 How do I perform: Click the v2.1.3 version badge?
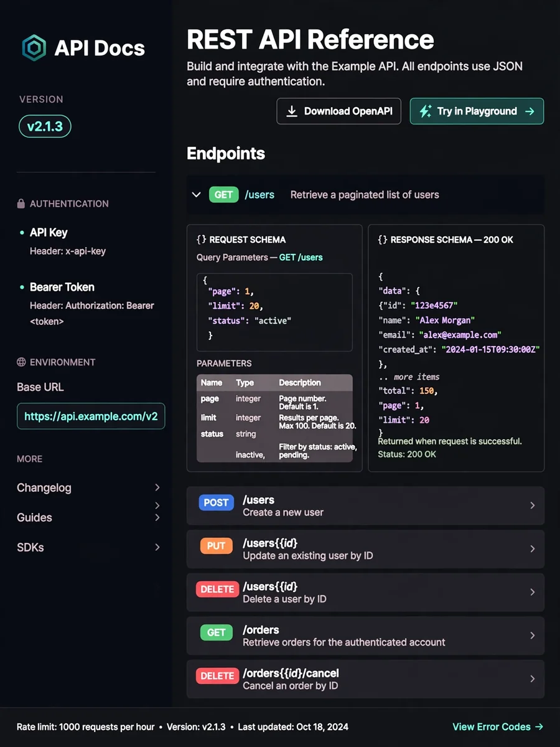pos(45,126)
